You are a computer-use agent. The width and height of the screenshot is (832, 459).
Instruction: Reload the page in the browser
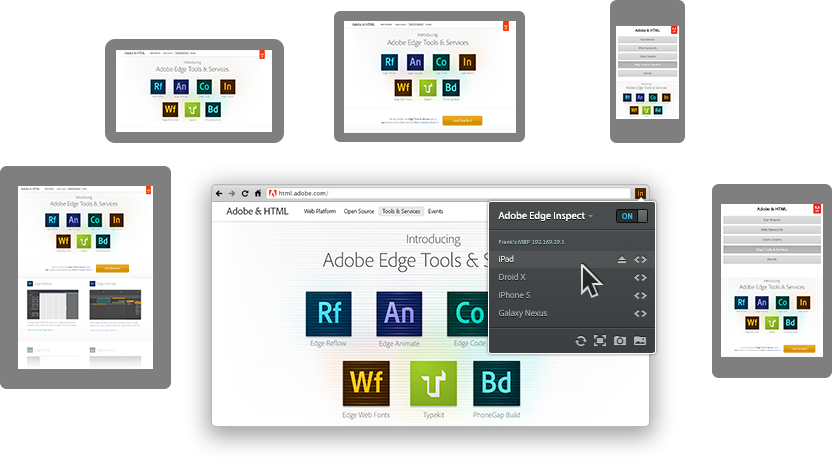point(245,193)
